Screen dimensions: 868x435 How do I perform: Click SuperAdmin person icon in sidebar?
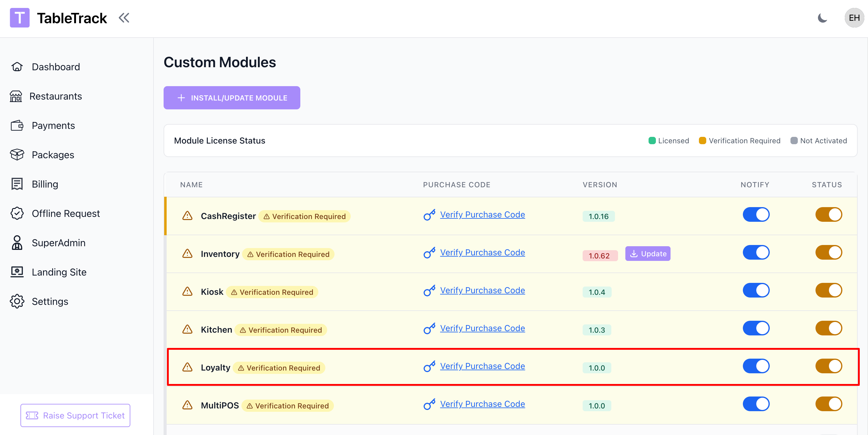point(17,243)
